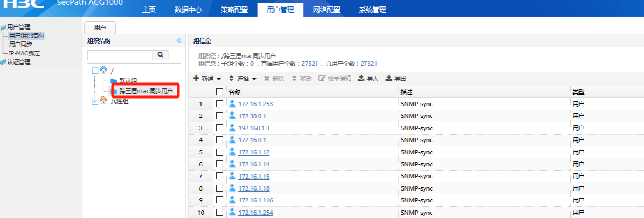
Task: Select 默认组 in the tree
Action: (128, 80)
